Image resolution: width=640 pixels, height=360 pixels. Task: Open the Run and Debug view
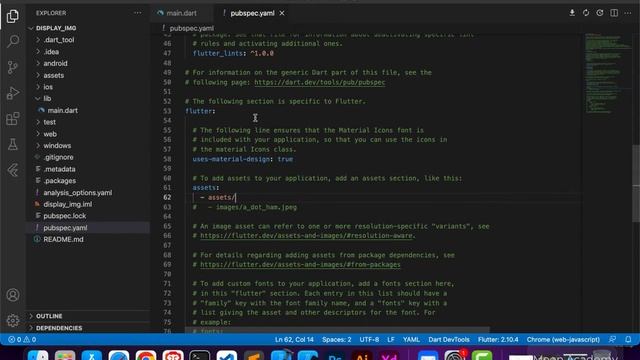coord(13,93)
